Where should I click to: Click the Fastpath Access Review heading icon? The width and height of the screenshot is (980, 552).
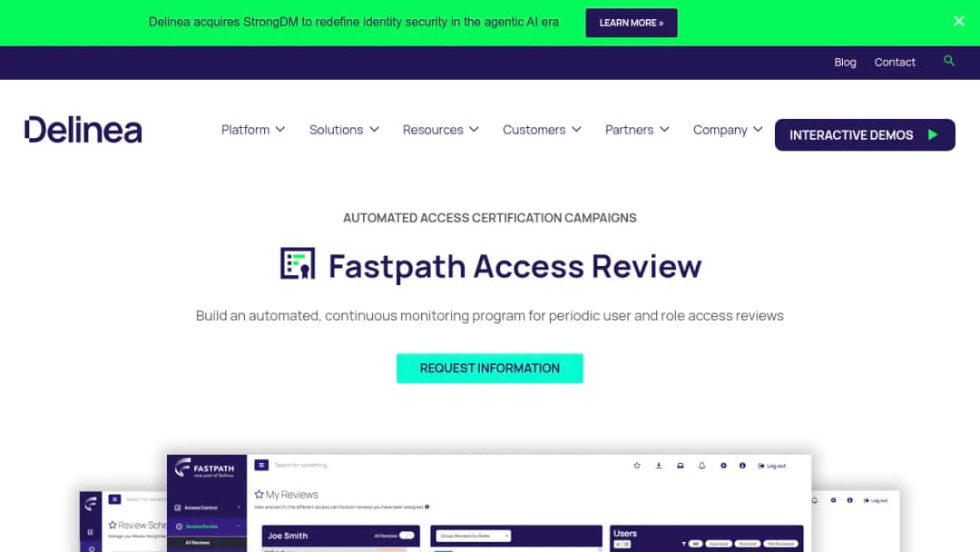298,263
